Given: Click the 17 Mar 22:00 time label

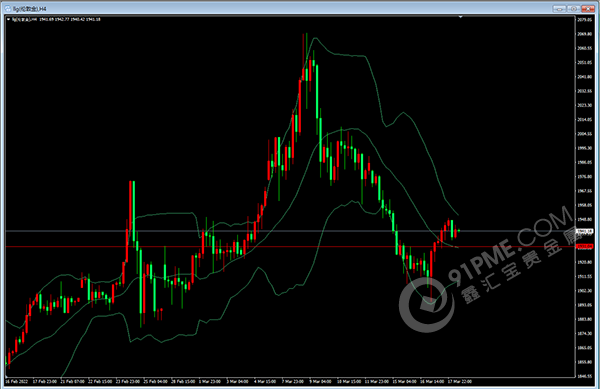Looking at the screenshot, I should [460, 381].
